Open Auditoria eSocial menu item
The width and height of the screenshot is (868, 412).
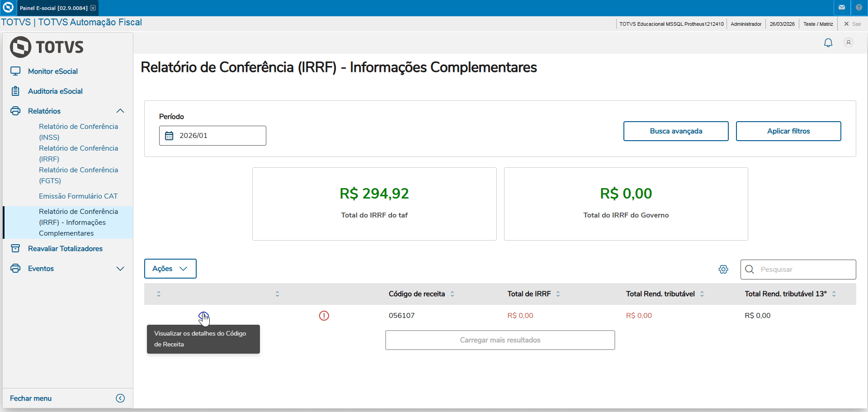click(x=55, y=91)
